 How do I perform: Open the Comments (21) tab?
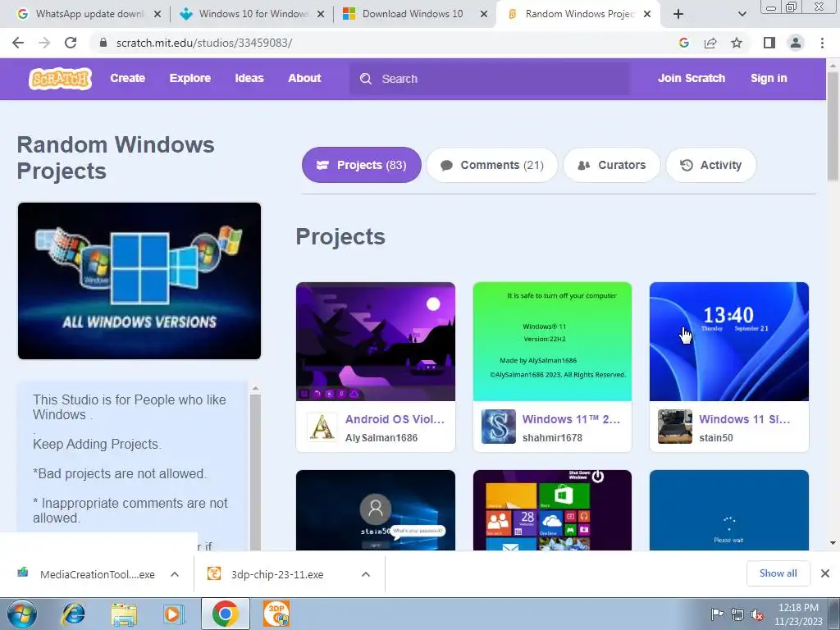tap(492, 165)
